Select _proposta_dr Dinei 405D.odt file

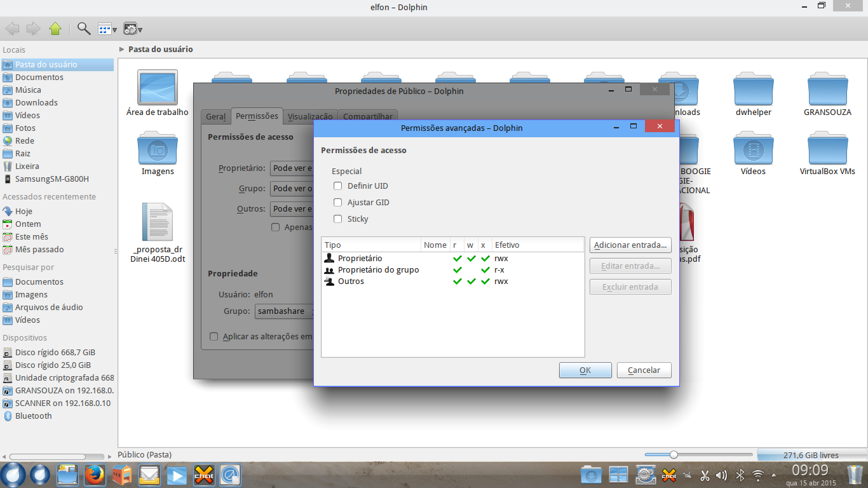[x=158, y=233]
